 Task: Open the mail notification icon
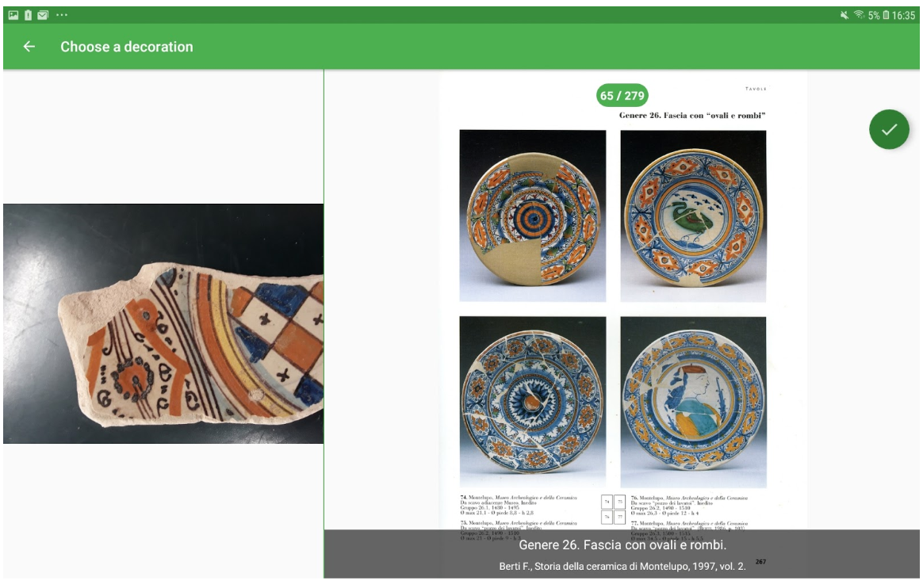pyautogui.click(x=43, y=15)
